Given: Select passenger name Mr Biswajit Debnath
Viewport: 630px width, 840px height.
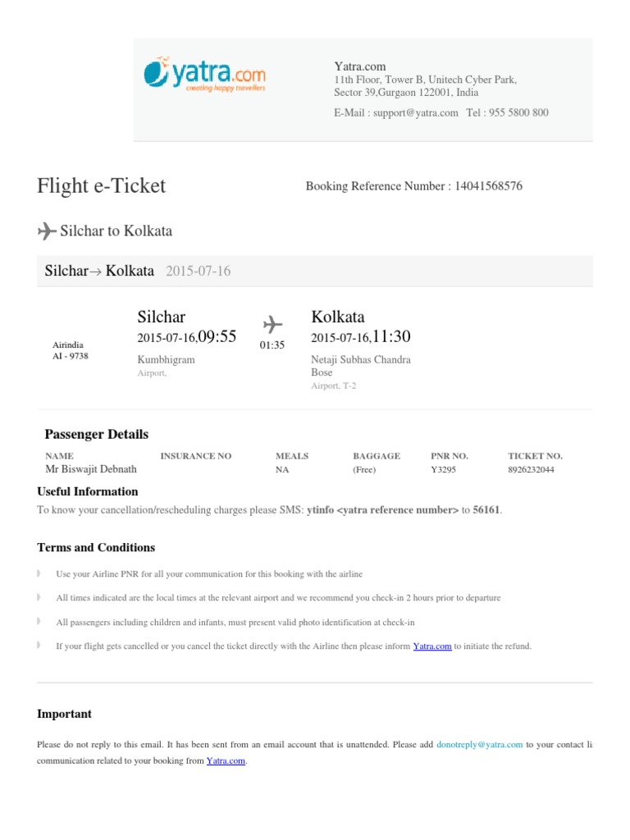Looking at the screenshot, I should [x=91, y=470].
